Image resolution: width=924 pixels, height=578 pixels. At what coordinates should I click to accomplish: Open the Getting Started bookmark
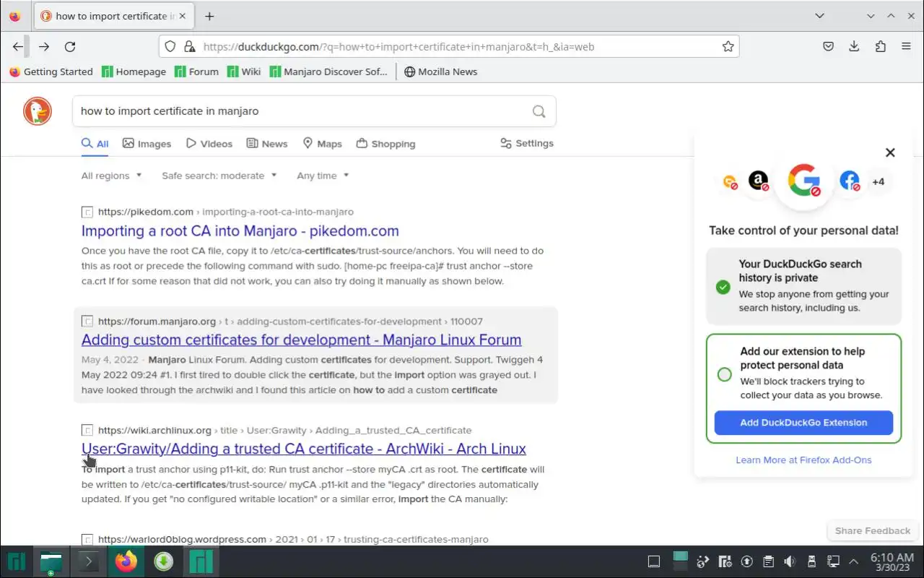tap(51, 72)
